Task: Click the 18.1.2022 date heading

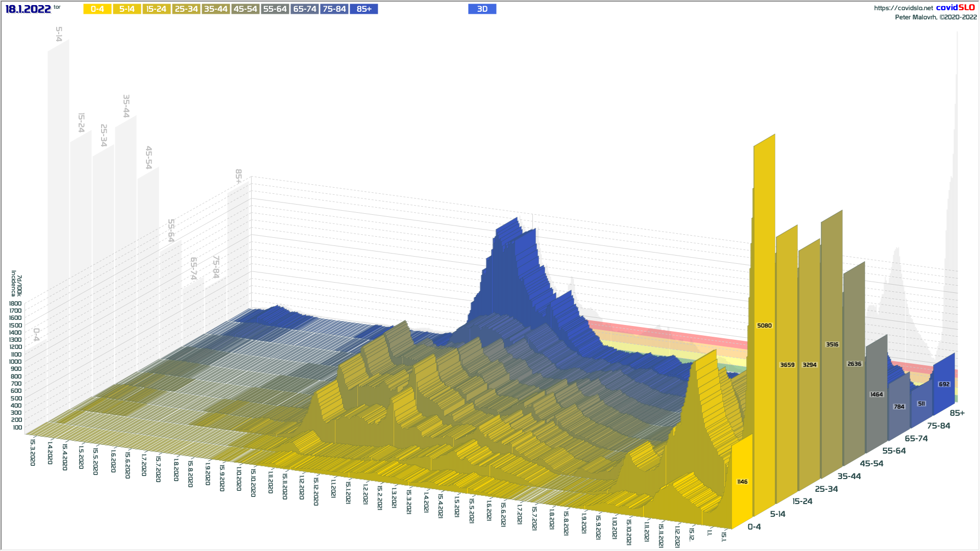Action: (x=28, y=9)
